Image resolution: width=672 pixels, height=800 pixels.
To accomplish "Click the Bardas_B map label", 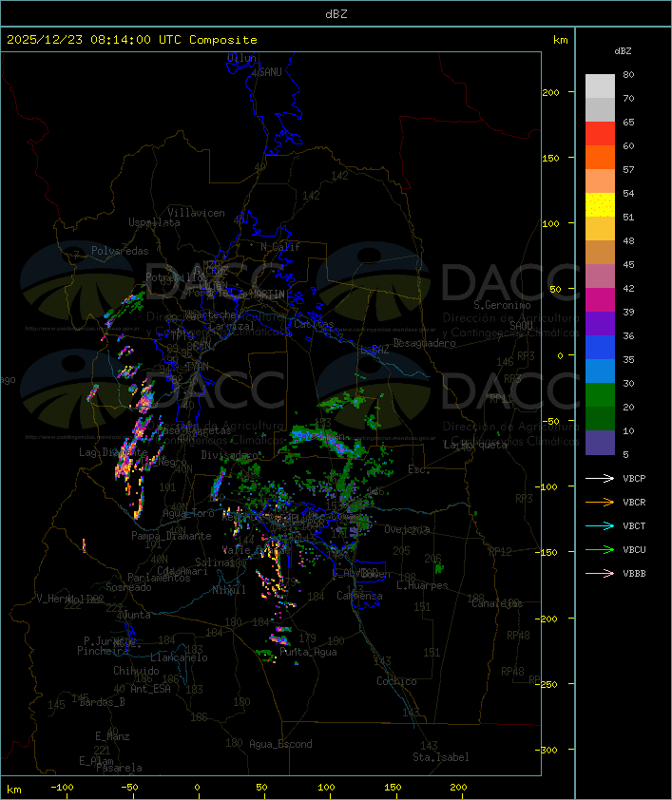I will point(102,702).
